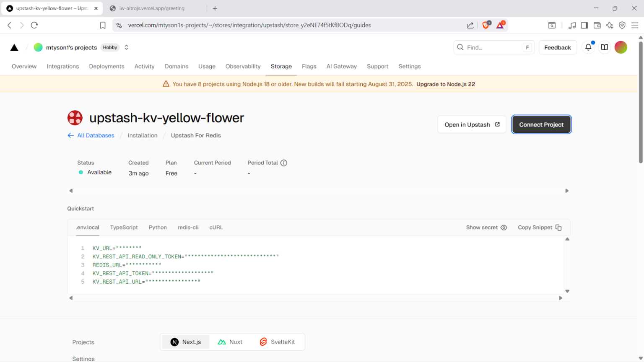The height and width of the screenshot is (362, 644).
Task: Follow the Upgrade to Node.js 22 link
Action: pos(445,84)
